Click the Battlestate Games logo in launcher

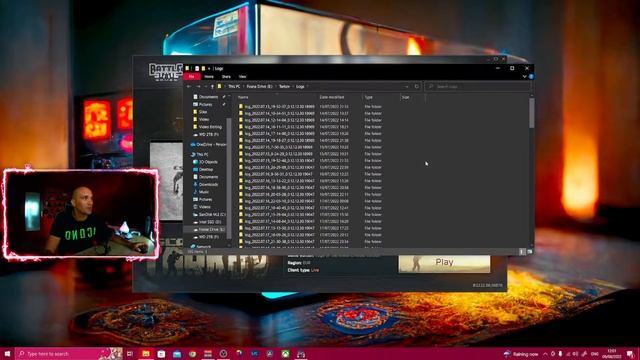(x=165, y=72)
